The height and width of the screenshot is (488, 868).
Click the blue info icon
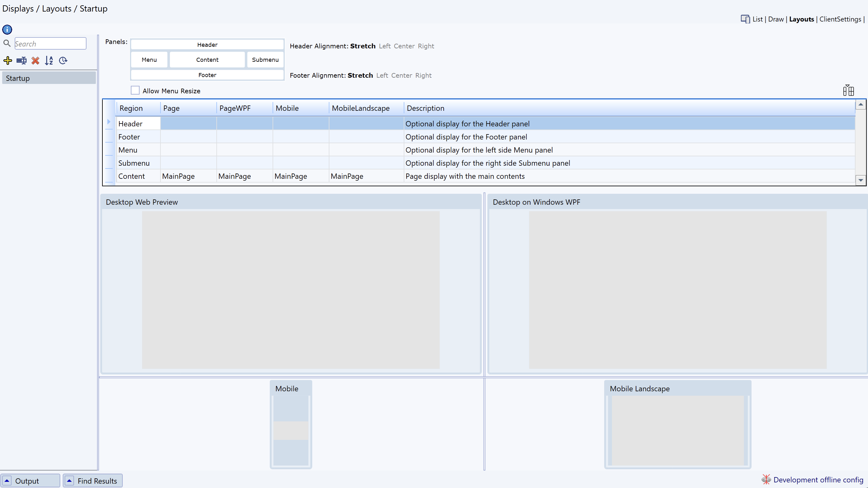[x=7, y=30]
